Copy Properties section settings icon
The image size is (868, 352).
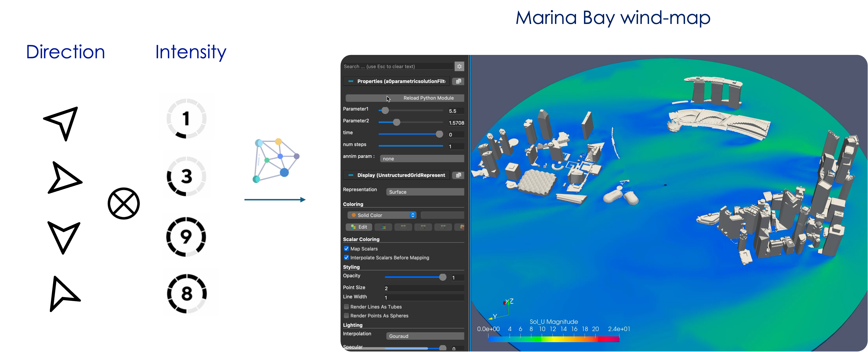458,81
